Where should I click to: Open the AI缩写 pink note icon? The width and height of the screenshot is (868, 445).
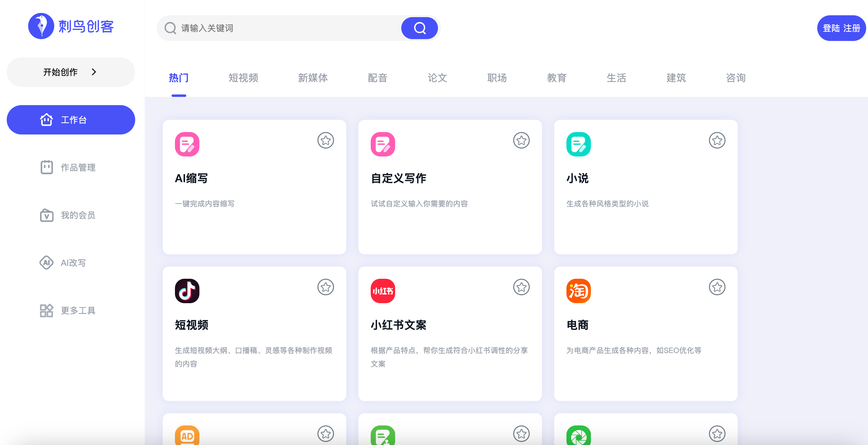[187, 144]
